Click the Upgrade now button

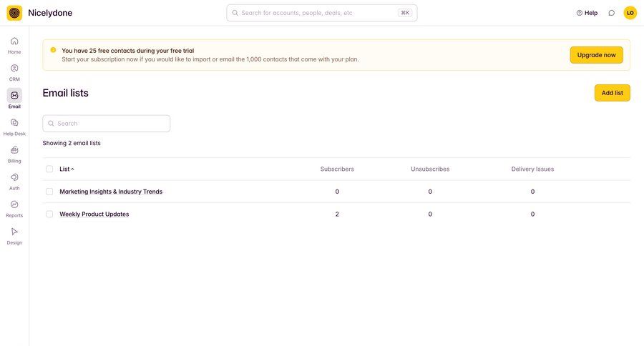pos(596,55)
